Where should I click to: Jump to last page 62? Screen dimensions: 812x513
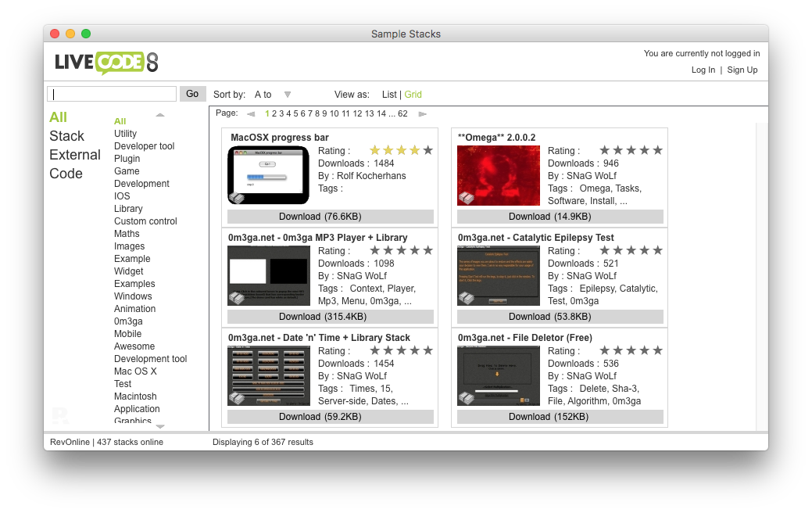(x=402, y=113)
